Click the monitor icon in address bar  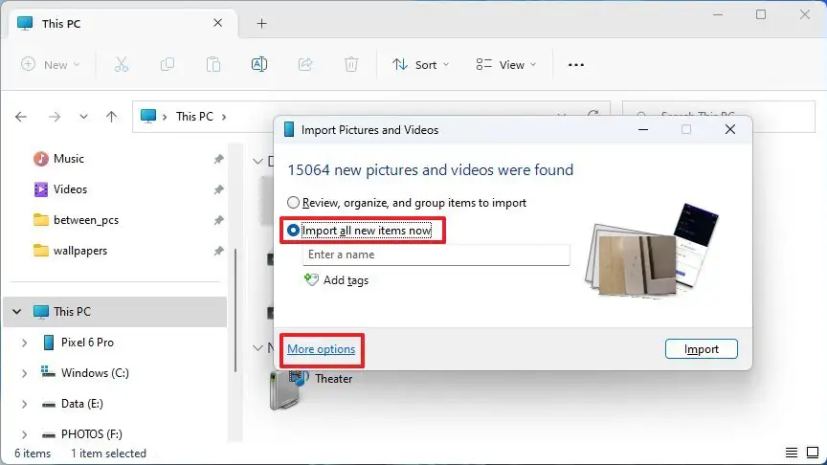tap(148, 116)
